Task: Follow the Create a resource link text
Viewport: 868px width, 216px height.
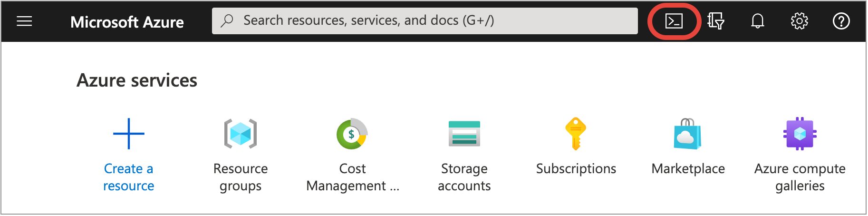Action: click(129, 177)
